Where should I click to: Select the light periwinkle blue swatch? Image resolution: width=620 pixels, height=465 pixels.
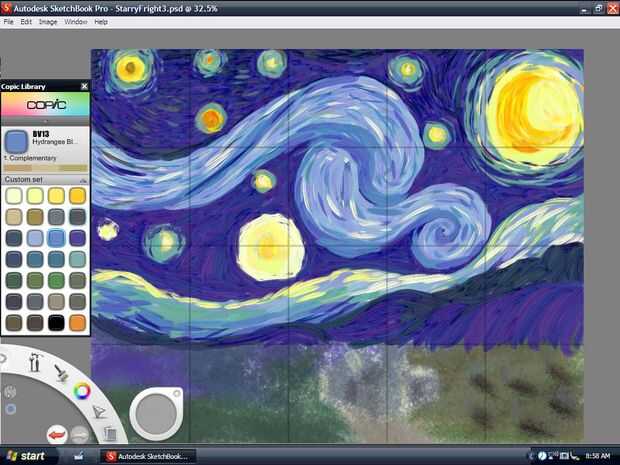click(x=35, y=238)
